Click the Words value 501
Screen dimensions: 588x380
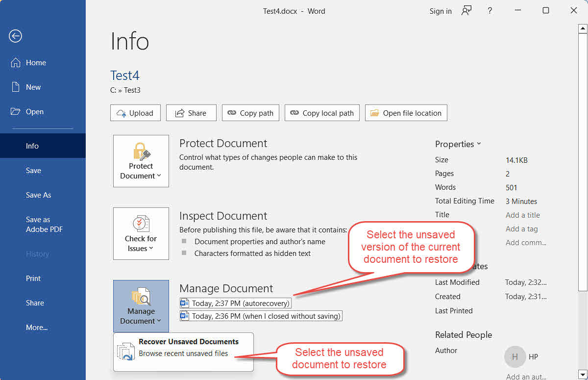[512, 187]
